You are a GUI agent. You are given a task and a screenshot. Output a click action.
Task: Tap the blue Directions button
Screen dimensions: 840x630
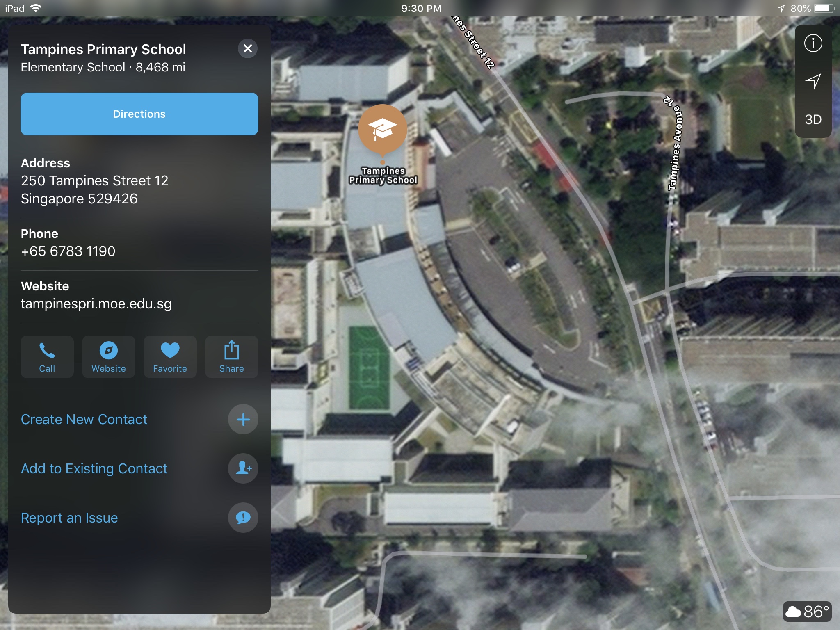point(139,114)
